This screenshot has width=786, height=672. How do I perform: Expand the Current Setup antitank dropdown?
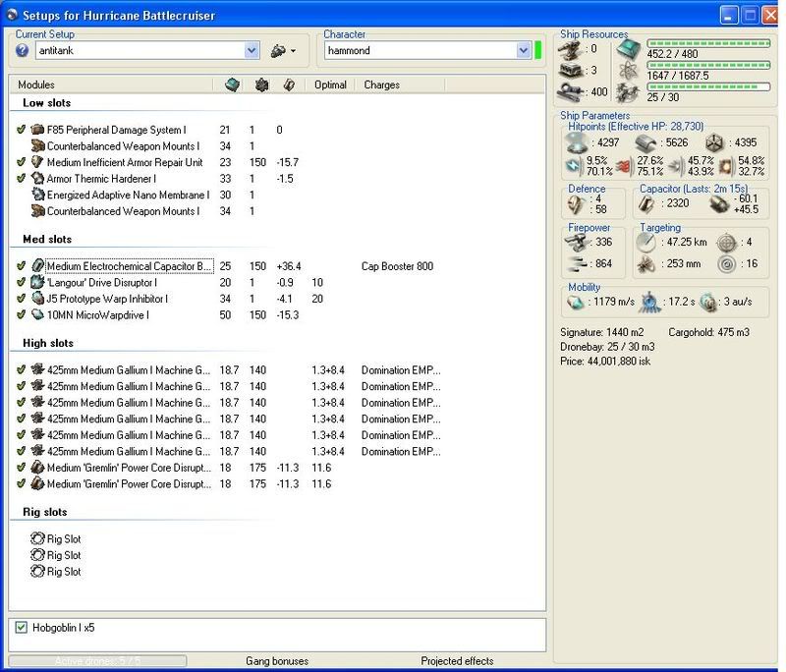click(252, 50)
